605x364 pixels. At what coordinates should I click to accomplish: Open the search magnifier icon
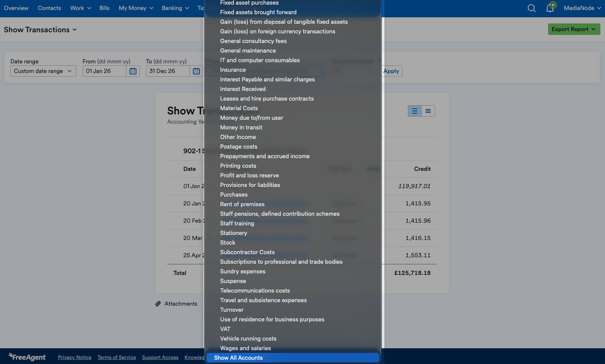tap(532, 8)
